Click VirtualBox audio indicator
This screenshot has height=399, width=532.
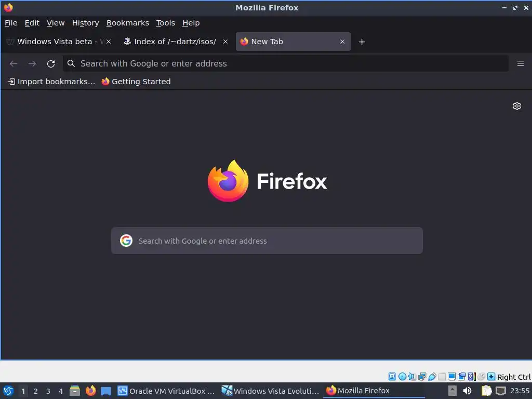412,376
